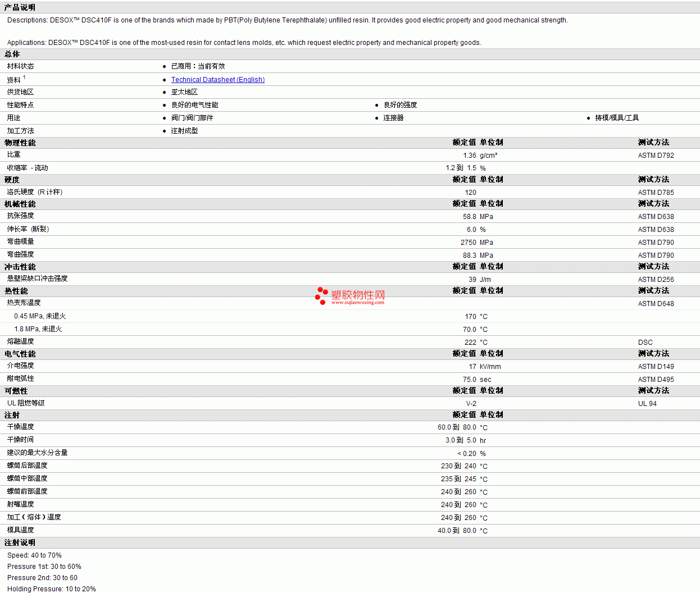
Task: Select tensile strength value 58.8
Action: coord(470,217)
